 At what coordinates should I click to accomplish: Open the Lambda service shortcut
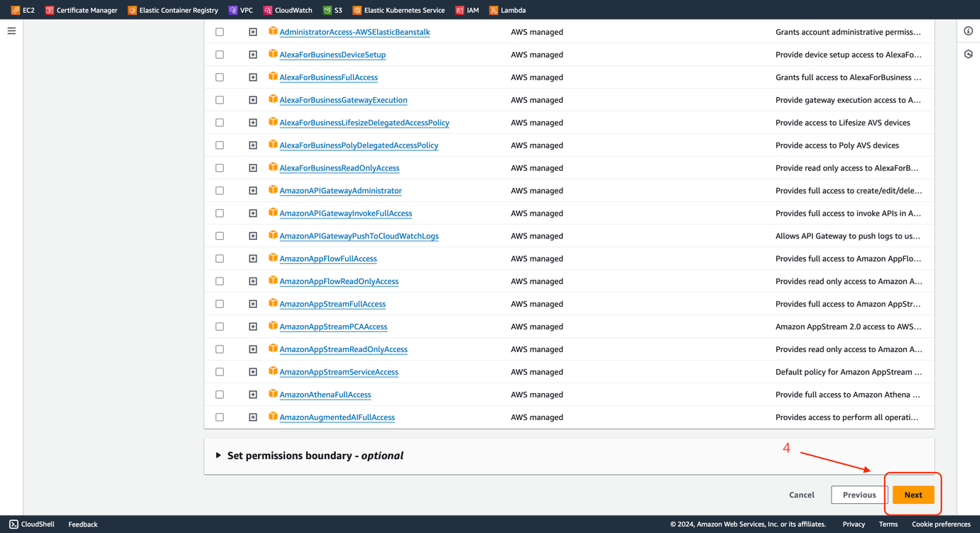pos(507,10)
